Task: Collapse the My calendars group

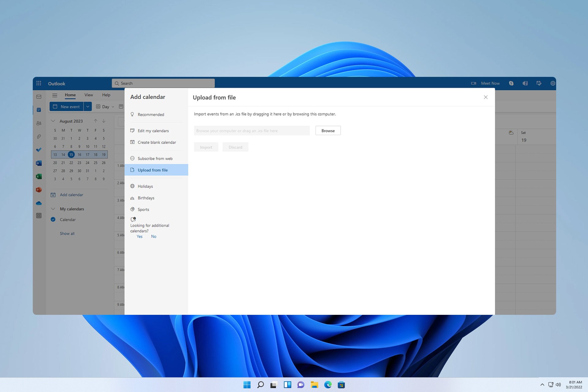Action: tap(53, 209)
